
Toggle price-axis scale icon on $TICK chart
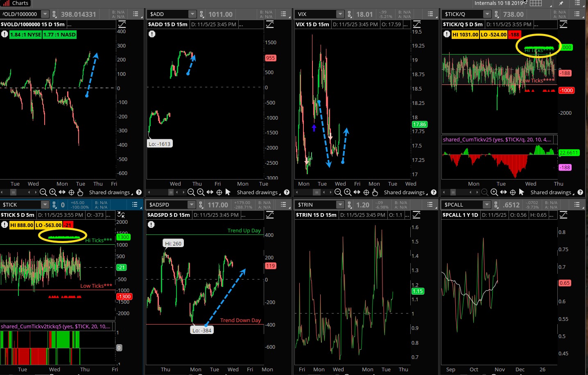point(121,214)
